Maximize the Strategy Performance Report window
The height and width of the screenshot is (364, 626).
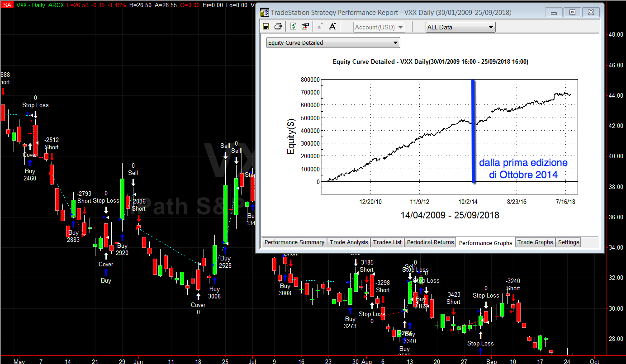pos(572,12)
